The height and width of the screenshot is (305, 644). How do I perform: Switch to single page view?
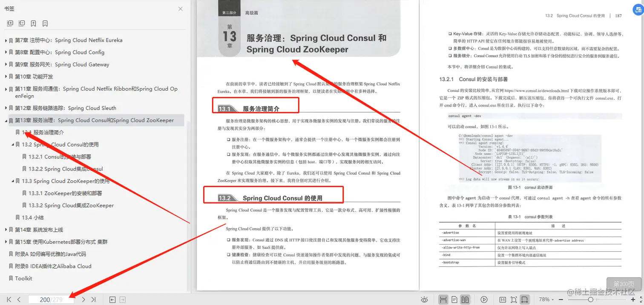pyautogui.click(x=454, y=299)
